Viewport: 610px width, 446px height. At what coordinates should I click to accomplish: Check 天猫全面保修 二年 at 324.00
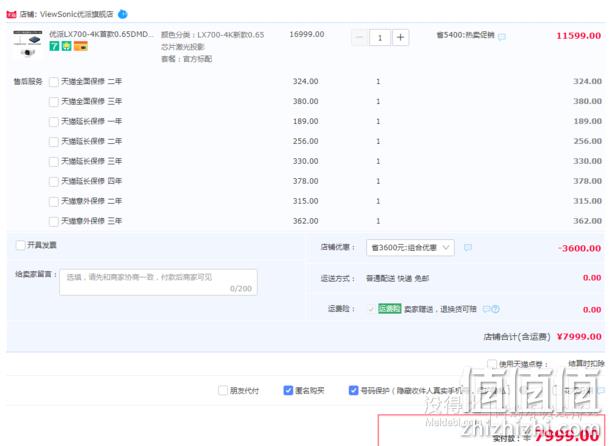coord(54,82)
